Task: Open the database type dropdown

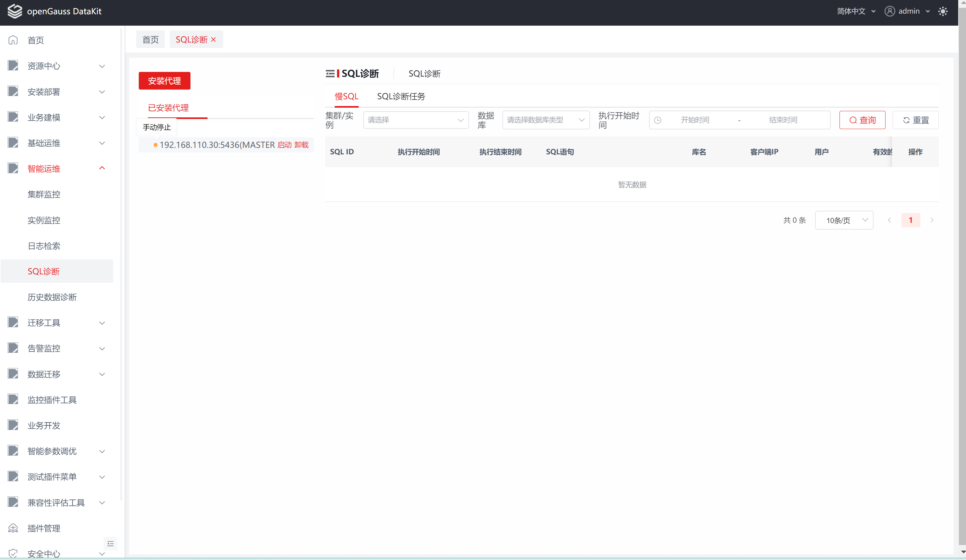Action: [x=546, y=120]
